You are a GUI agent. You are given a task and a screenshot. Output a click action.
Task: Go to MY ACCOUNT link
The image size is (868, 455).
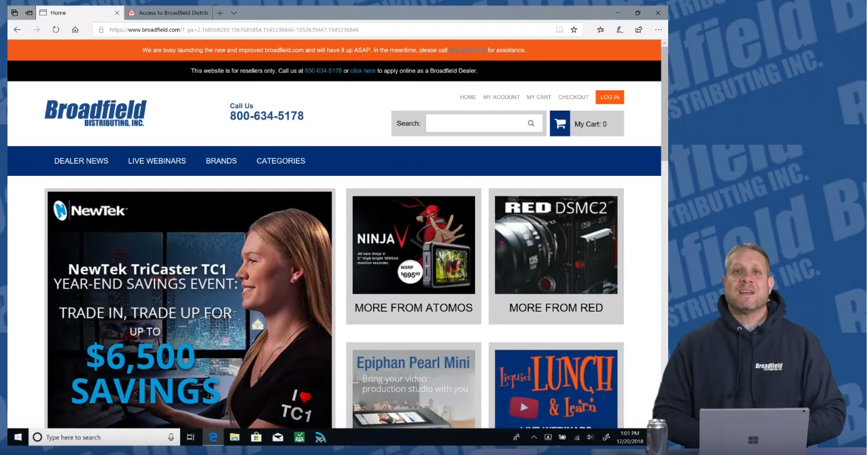502,97
